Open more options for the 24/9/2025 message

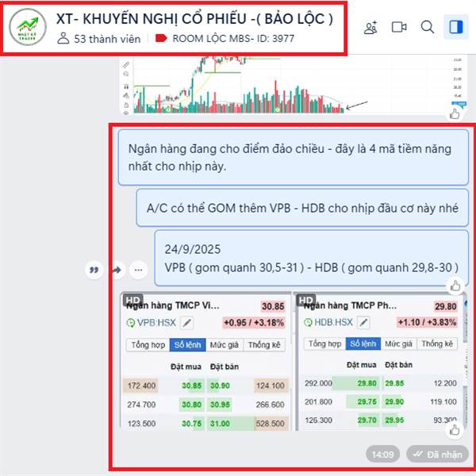coord(138,270)
